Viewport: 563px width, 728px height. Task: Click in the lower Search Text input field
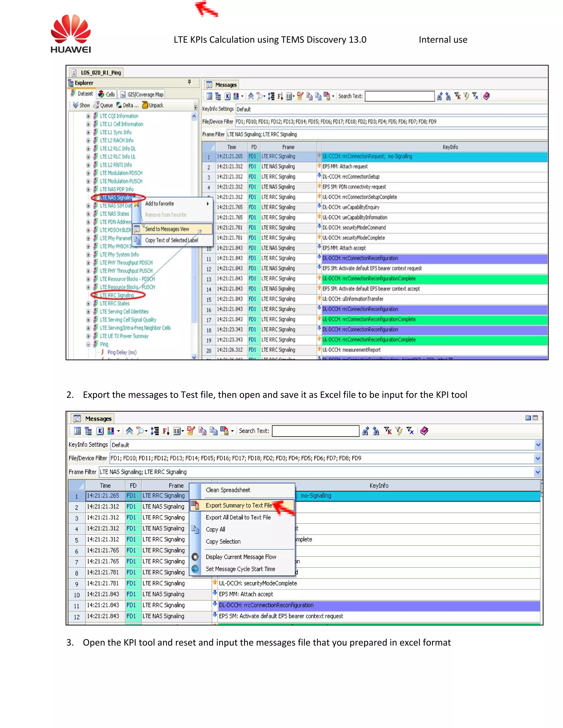pos(316,431)
